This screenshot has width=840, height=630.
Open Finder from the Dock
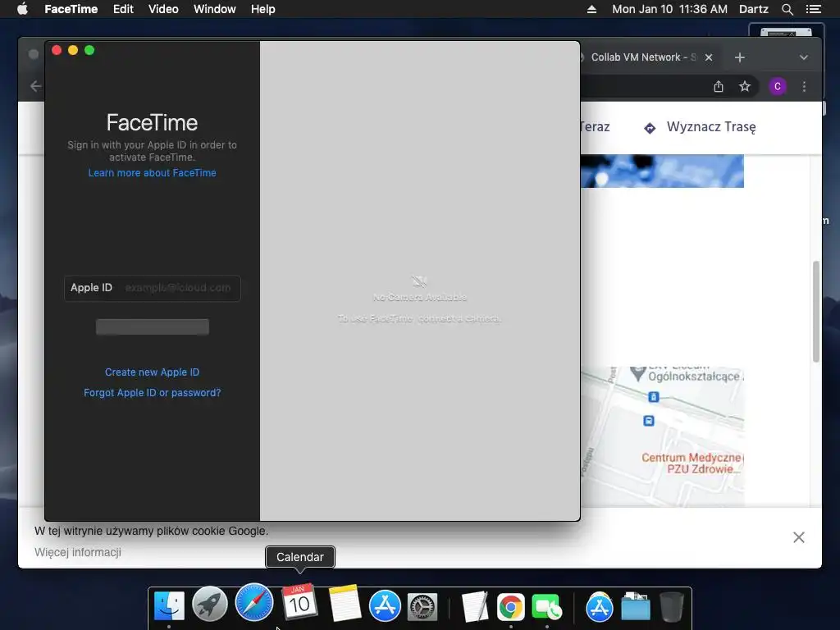tap(169, 605)
